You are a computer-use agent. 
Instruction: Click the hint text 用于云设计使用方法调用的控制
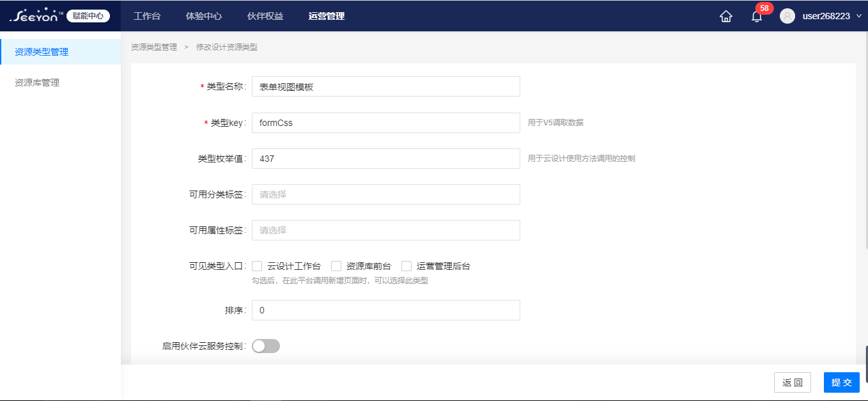pos(582,159)
